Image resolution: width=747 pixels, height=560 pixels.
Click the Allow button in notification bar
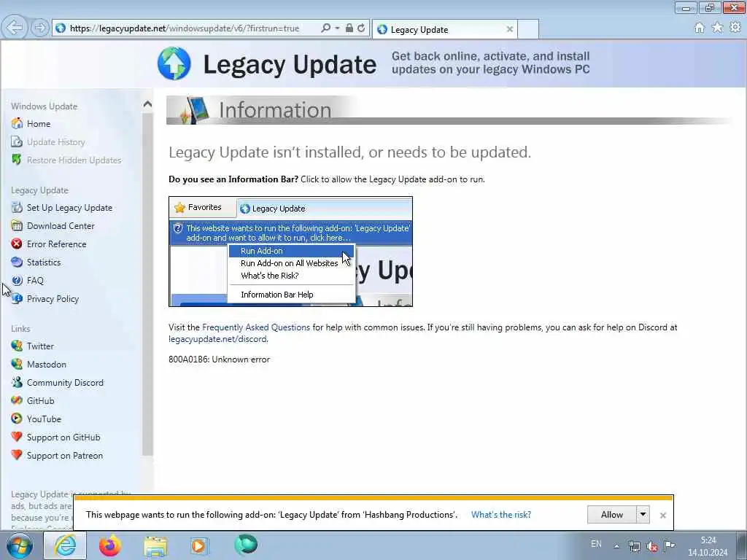tap(612, 514)
